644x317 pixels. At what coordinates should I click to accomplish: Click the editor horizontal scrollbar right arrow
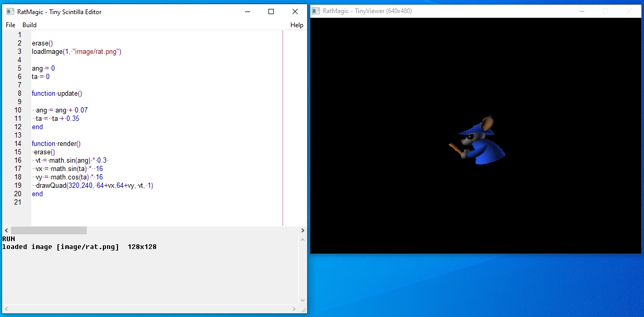tap(303, 230)
